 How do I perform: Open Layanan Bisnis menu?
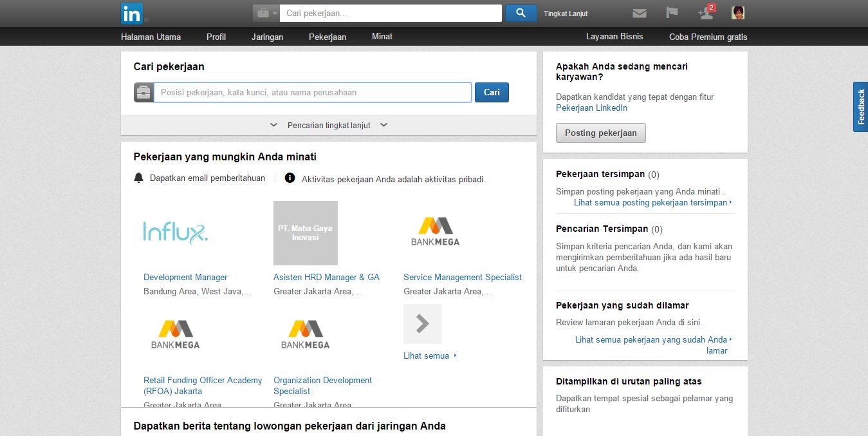(x=614, y=37)
